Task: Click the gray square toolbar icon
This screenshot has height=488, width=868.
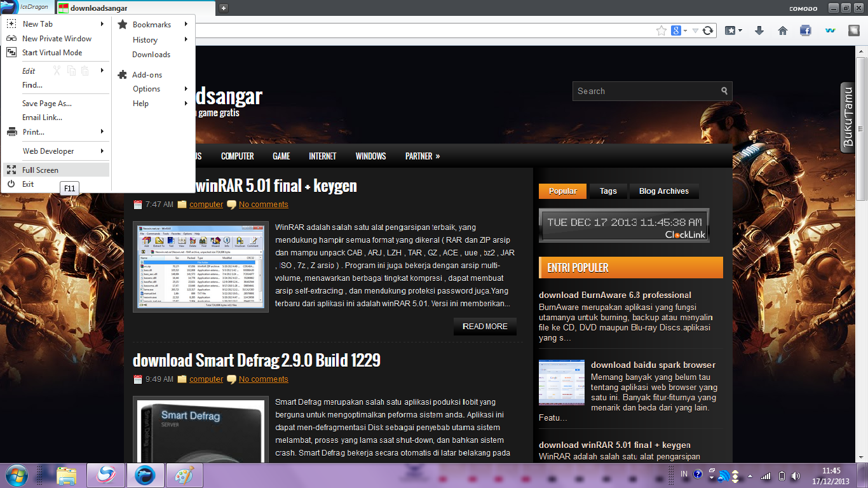Action: [x=853, y=30]
